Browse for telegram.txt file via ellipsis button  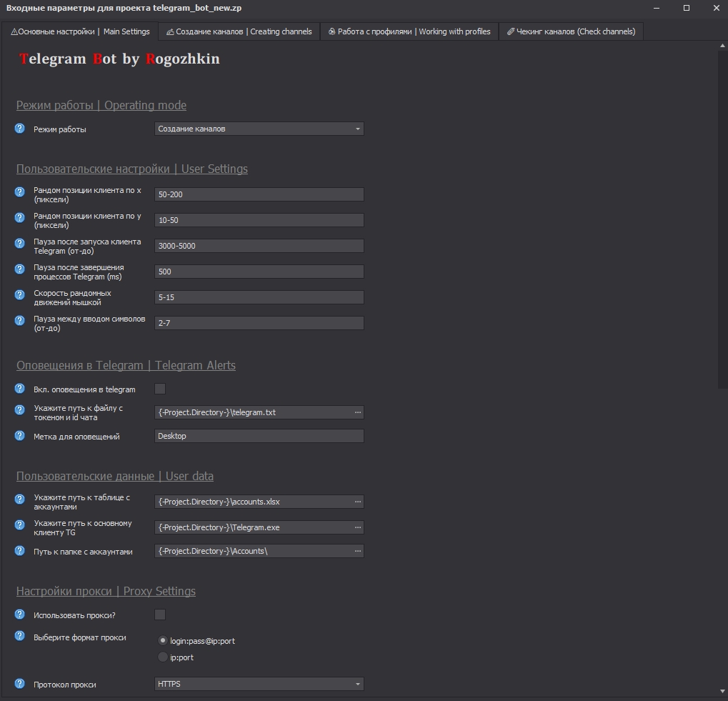coord(357,412)
